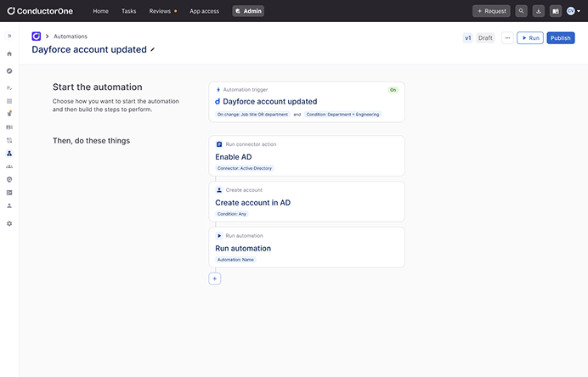
Task: Open the Enable AD step card
Action: click(x=307, y=156)
